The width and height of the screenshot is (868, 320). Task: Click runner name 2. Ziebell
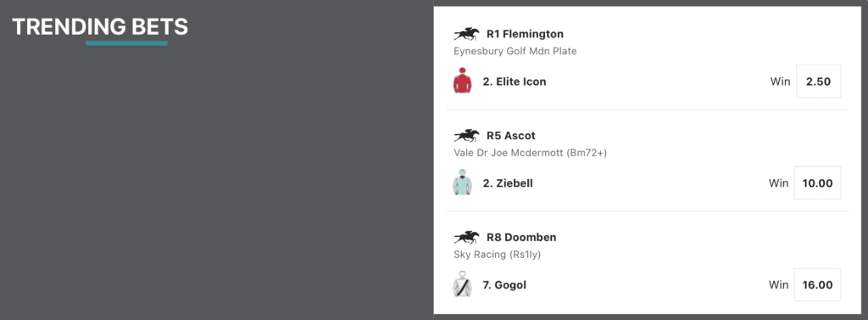coord(508,183)
